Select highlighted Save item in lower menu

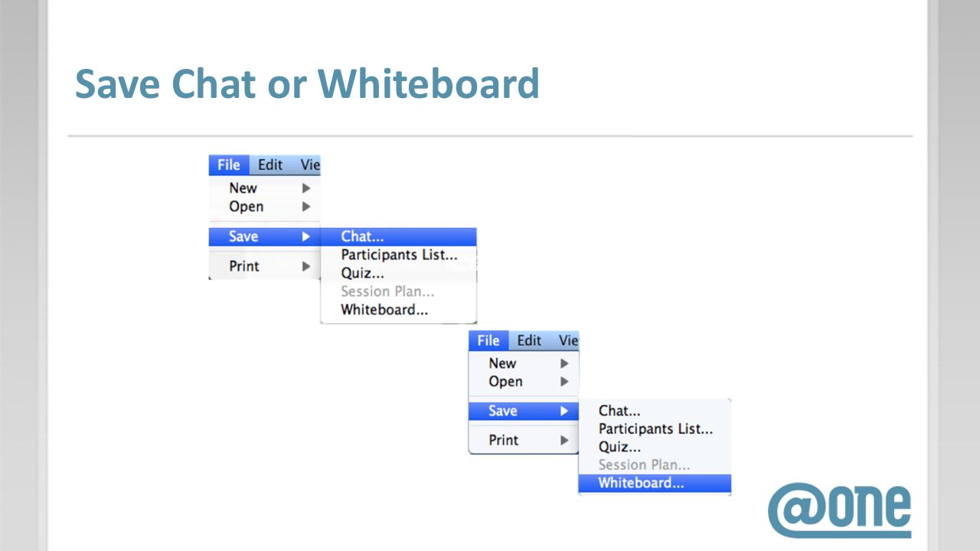pyautogui.click(x=524, y=411)
